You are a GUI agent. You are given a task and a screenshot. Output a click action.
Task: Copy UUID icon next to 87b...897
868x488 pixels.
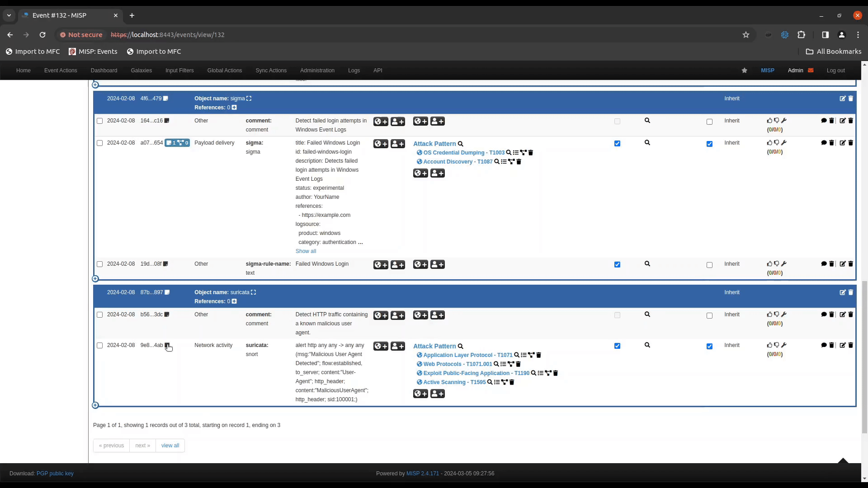(x=167, y=292)
